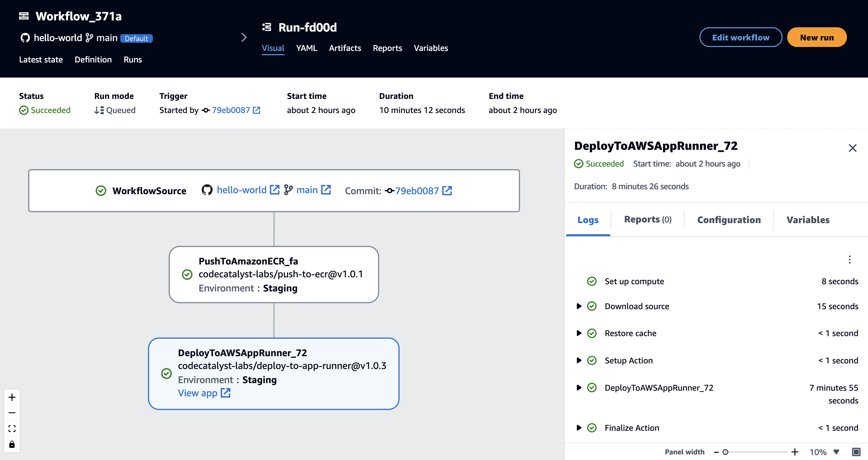
Task: Expand the Finalize Action log step
Action: pos(579,428)
